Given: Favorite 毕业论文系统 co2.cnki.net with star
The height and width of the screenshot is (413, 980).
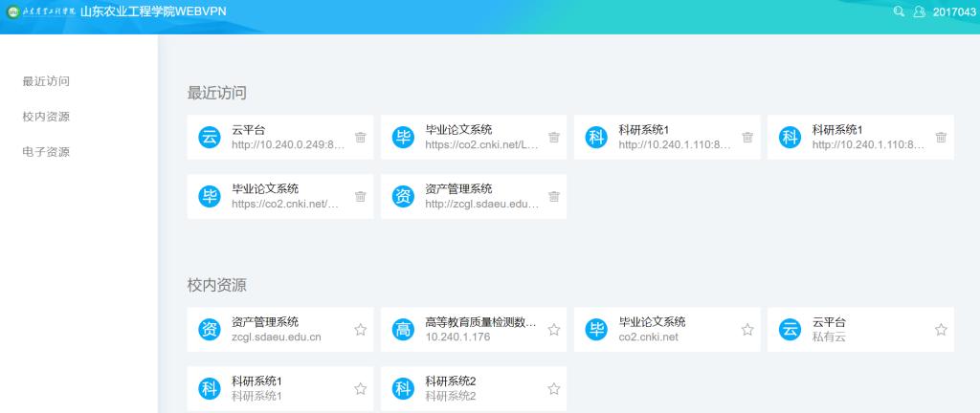Looking at the screenshot, I should pos(747,330).
